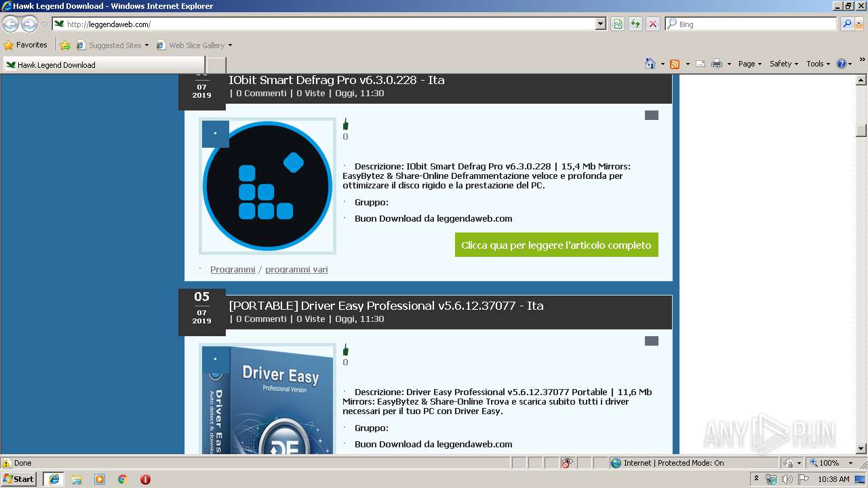Open the programmi vari category link
The image size is (868, 488).
click(x=296, y=270)
